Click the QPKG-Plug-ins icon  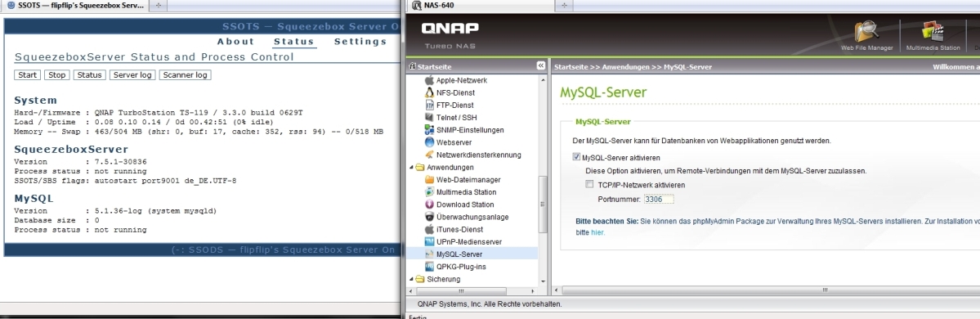429,267
